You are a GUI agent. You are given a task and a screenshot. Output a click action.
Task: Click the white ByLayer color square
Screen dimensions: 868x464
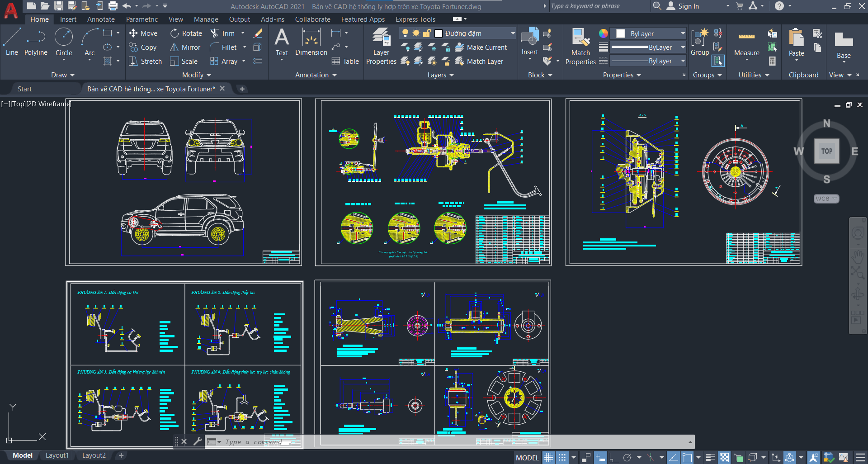pyautogui.click(x=621, y=33)
